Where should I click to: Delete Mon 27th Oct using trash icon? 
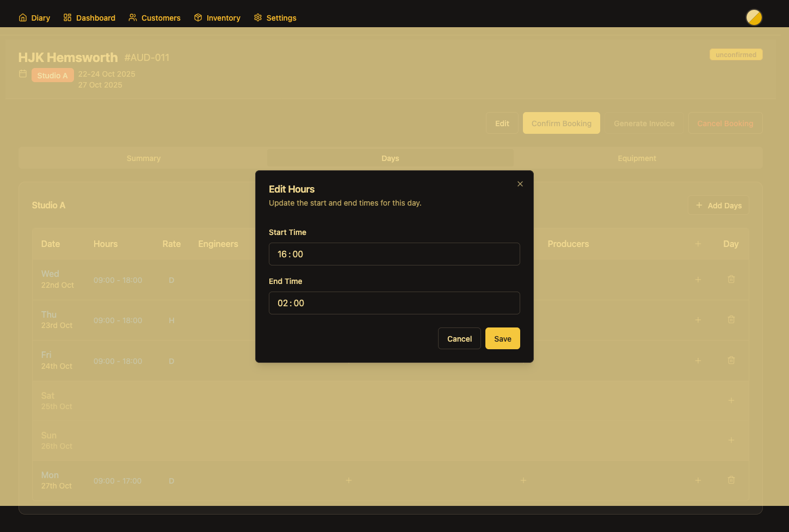click(731, 480)
